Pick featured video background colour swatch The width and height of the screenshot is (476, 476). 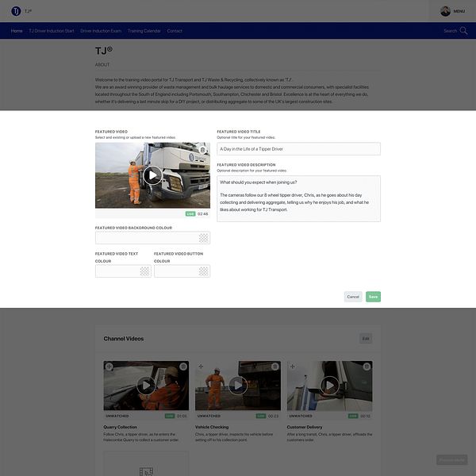[x=204, y=238]
